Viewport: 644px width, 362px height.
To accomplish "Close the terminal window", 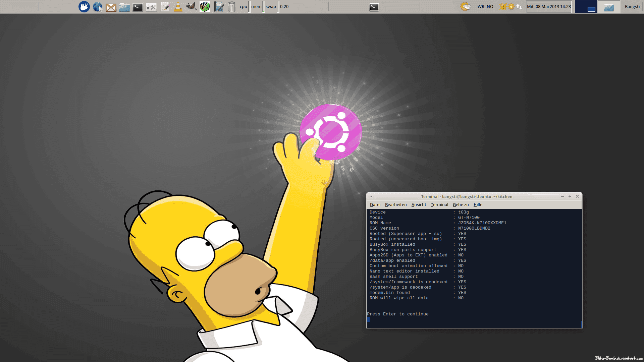I will 577,196.
